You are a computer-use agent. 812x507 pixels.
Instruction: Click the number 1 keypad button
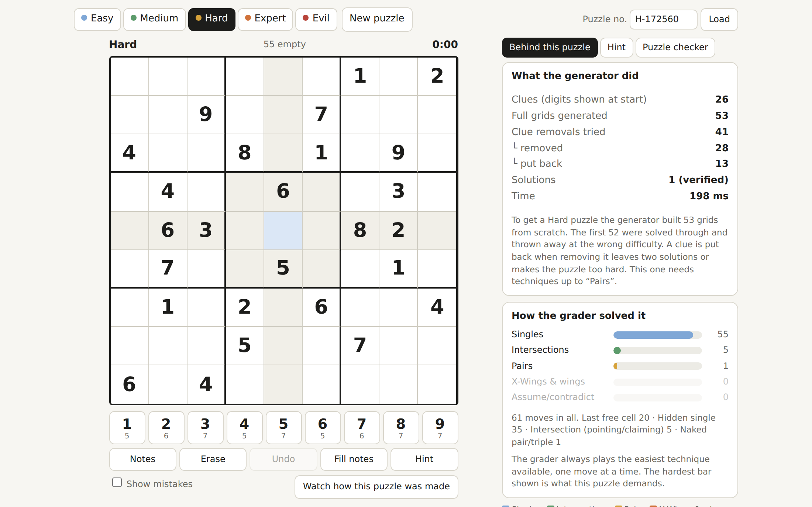127,428
